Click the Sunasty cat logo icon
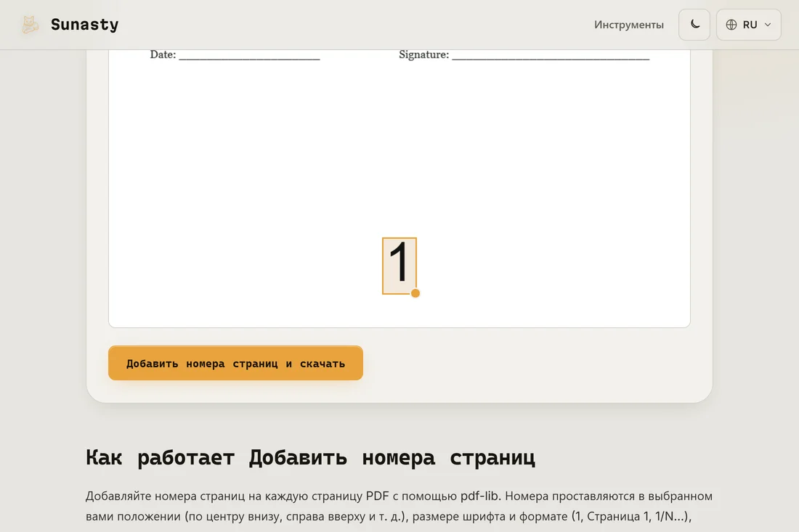799x532 pixels. pyautogui.click(x=30, y=25)
